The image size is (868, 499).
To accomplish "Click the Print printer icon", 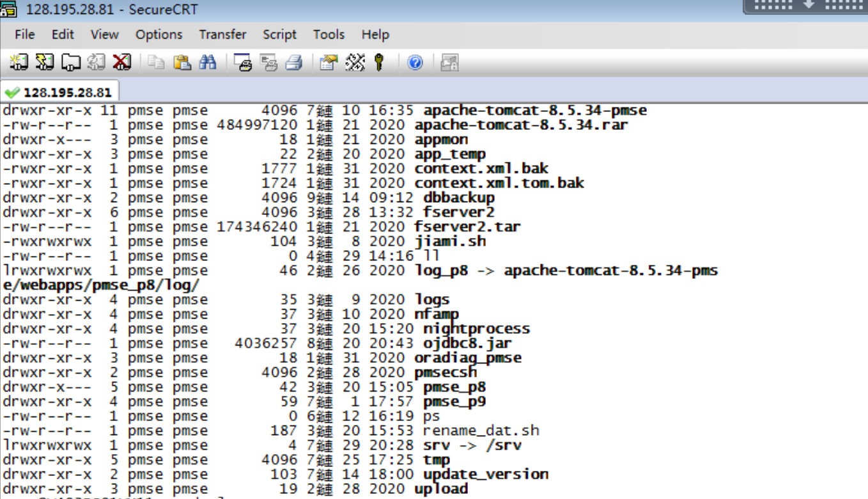I will pos(294,62).
